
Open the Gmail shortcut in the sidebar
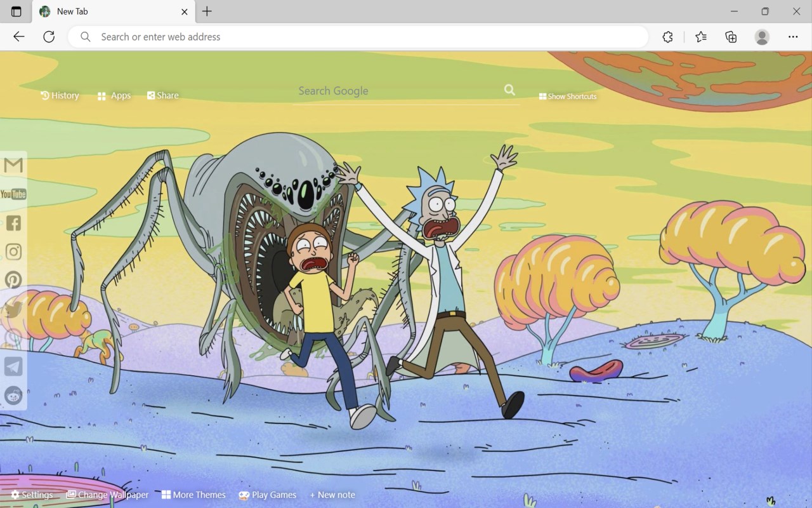click(13, 165)
